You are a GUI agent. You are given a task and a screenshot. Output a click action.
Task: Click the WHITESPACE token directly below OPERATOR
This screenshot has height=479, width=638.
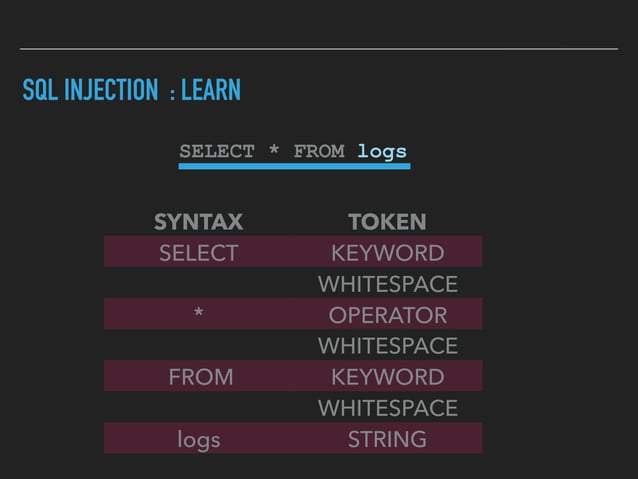tap(387, 346)
